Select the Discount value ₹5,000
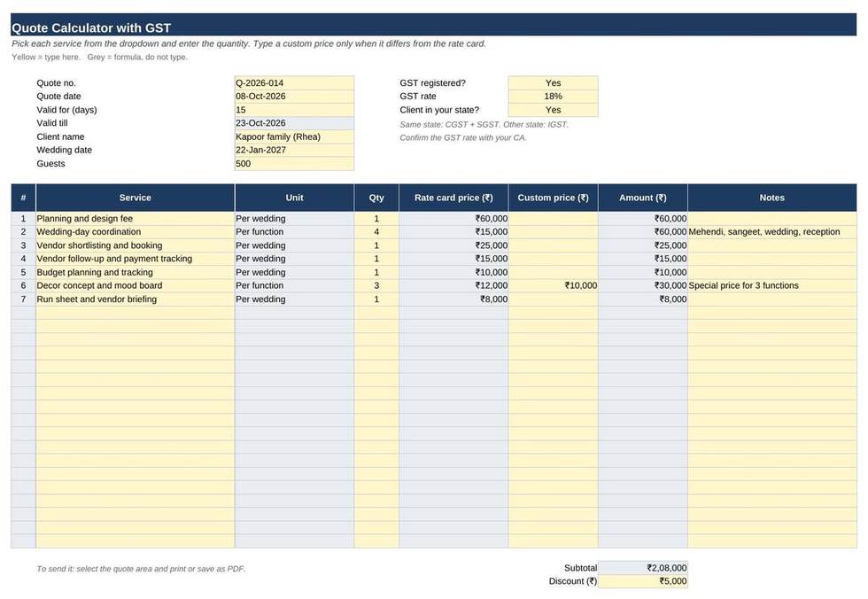 click(x=643, y=581)
